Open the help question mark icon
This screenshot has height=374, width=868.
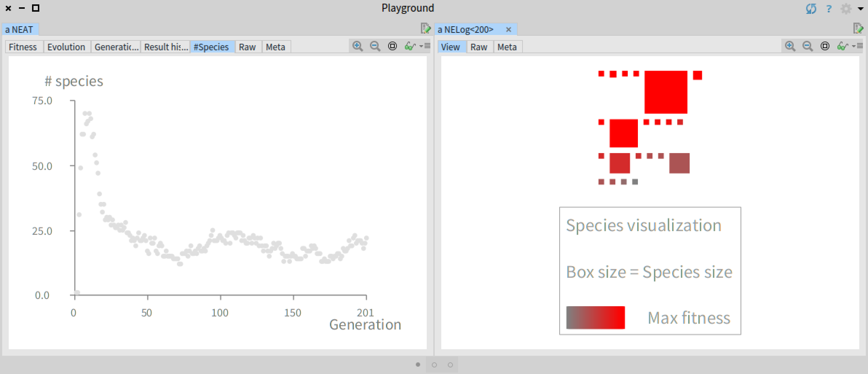tap(829, 8)
